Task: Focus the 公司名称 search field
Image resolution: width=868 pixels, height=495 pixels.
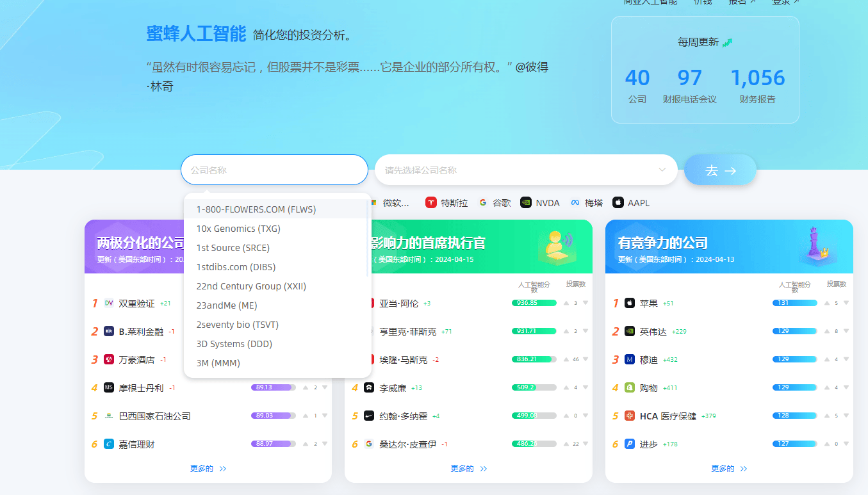Action: 274,170
